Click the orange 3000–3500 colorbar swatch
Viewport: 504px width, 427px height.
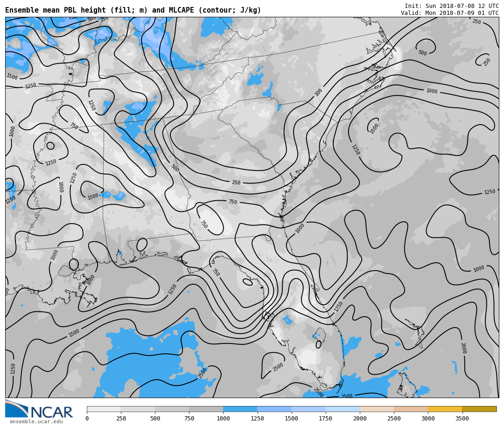[x=445, y=409]
